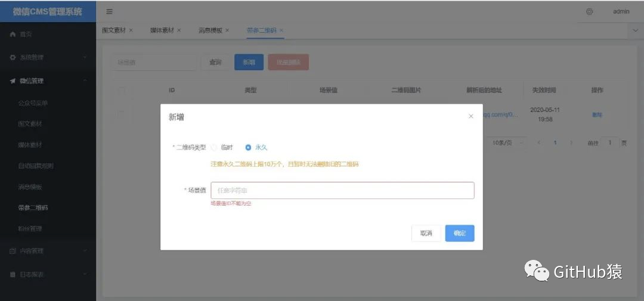Screen dimensions: 644x301
Task: Click the blue 新增 button
Action: (x=249, y=63)
